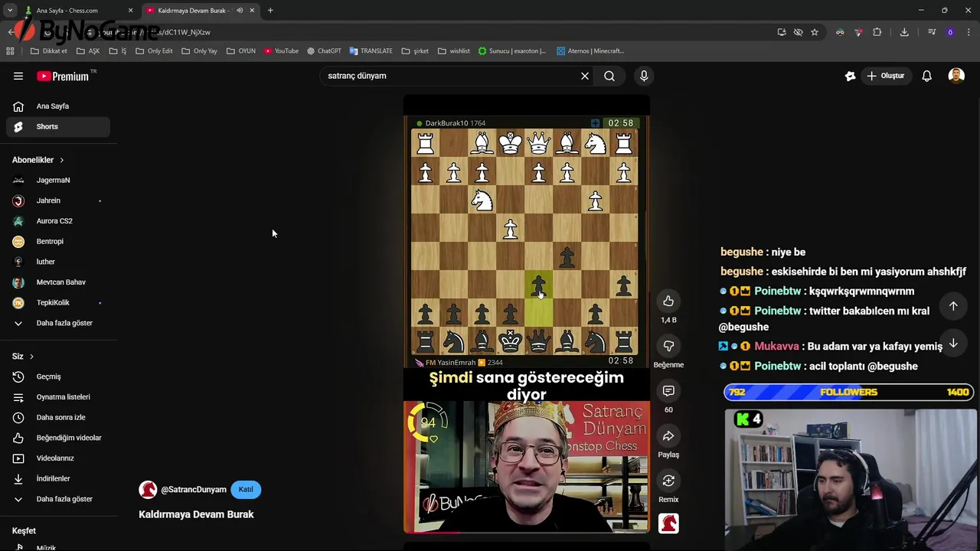Image resolution: width=980 pixels, height=551 pixels.
Task: Open Jahrein channel subscription
Action: [x=58, y=201]
